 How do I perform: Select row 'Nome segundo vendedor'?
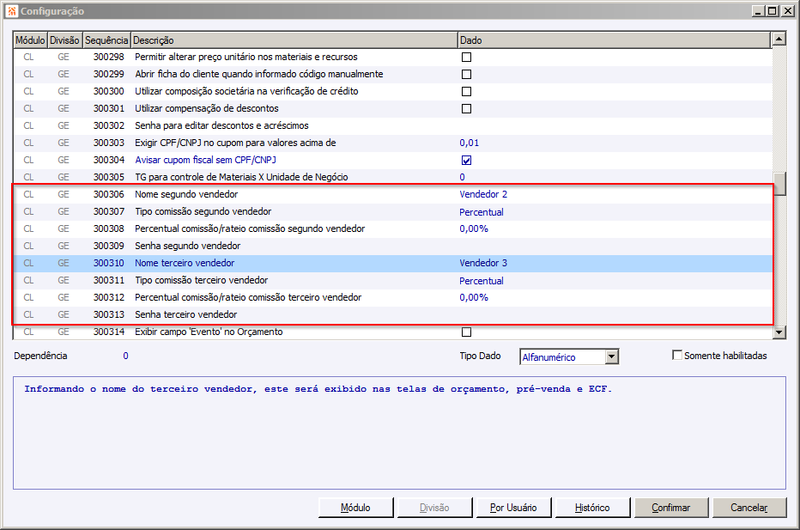tap(392, 194)
